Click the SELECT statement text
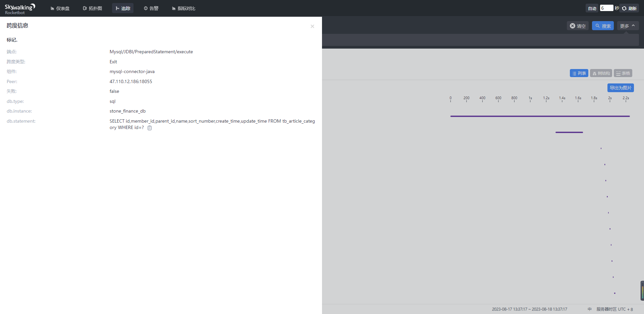Screen dimensions: 644x314 pyautogui.click(x=212, y=124)
